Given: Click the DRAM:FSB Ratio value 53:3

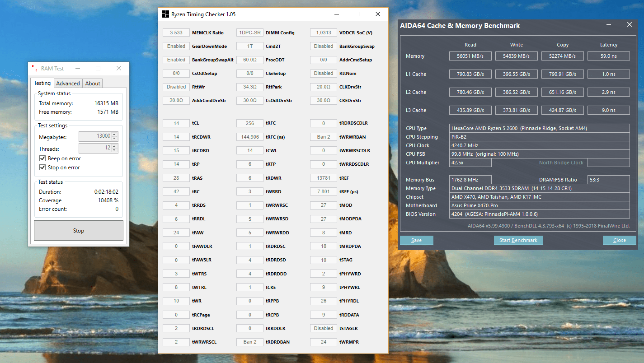Looking at the screenshot, I should [x=608, y=180].
